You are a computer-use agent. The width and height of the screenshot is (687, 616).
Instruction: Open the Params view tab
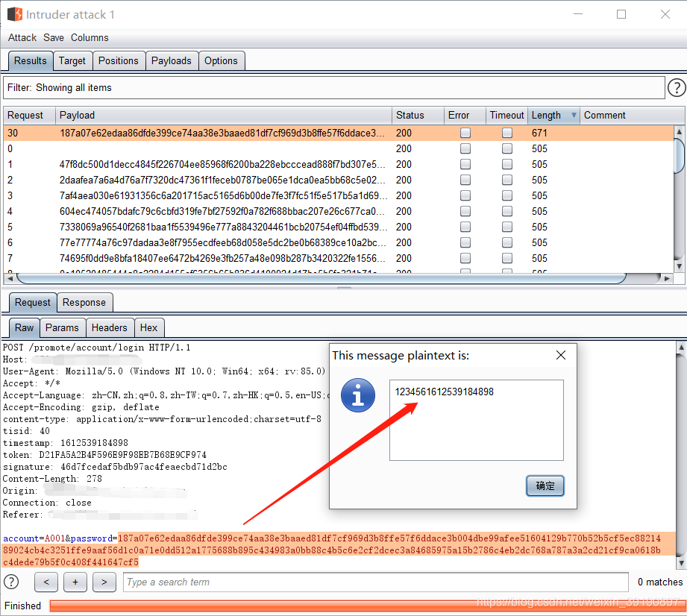click(x=62, y=327)
